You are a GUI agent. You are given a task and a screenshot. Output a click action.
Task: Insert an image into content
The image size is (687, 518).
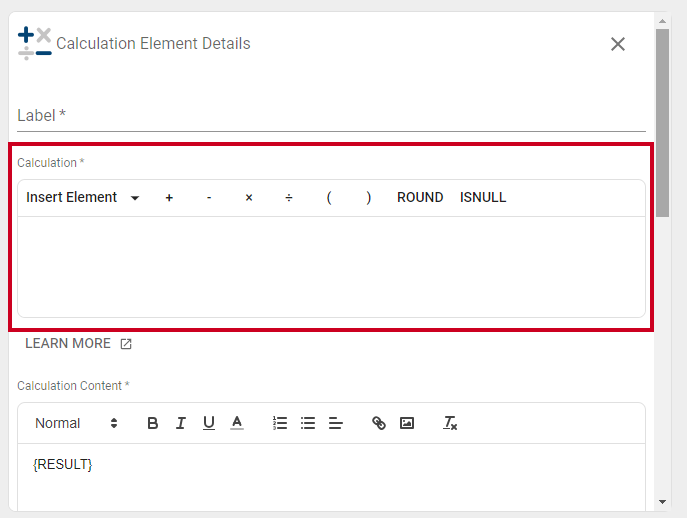point(407,423)
